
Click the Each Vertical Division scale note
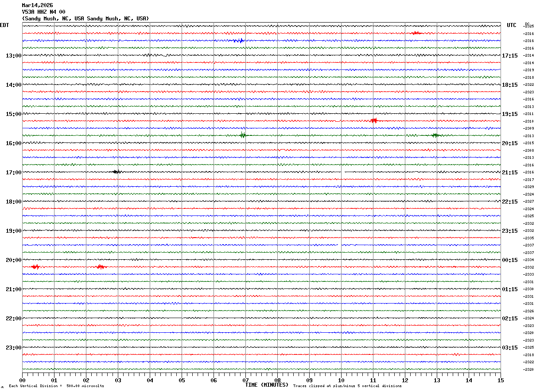(x=56, y=386)
